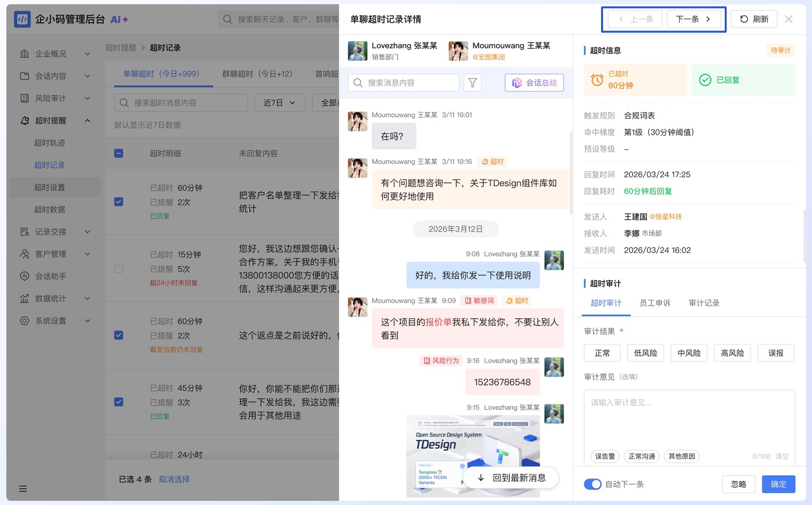
Task: Click the 会话内容 folder icon
Action: 24,76
